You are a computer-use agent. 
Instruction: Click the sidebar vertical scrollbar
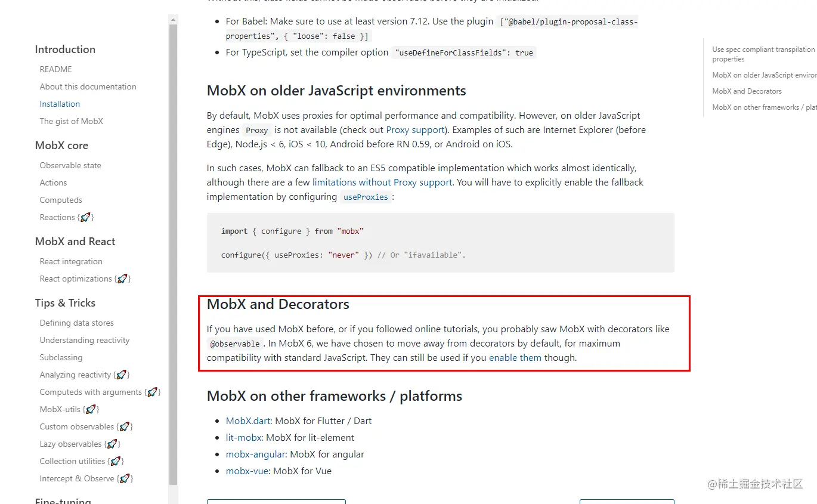point(174,239)
